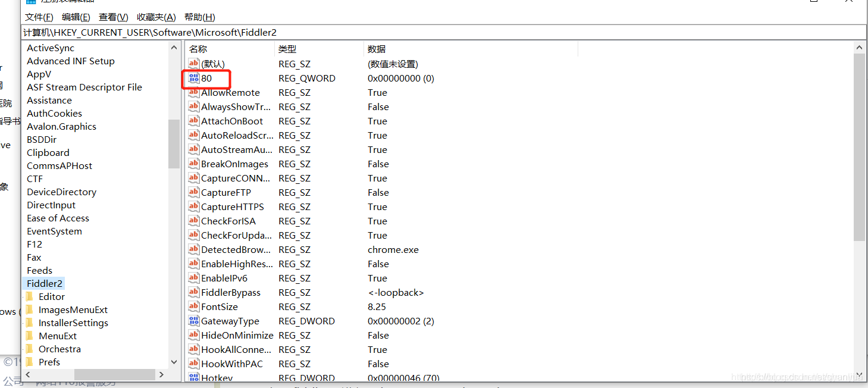This screenshot has width=868, height=388.
Task: Select the Avalon.Graphics key
Action: [x=61, y=126]
